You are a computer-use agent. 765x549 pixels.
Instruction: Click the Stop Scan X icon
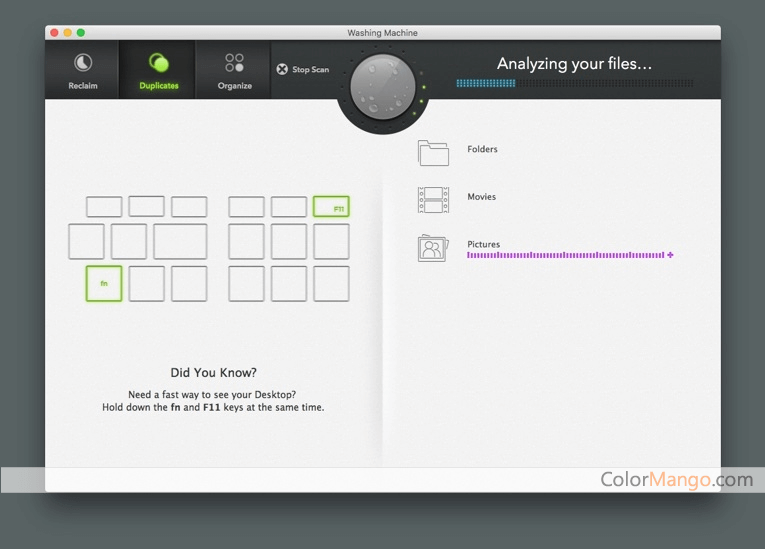pyautogui.click(x=282, y=69)
